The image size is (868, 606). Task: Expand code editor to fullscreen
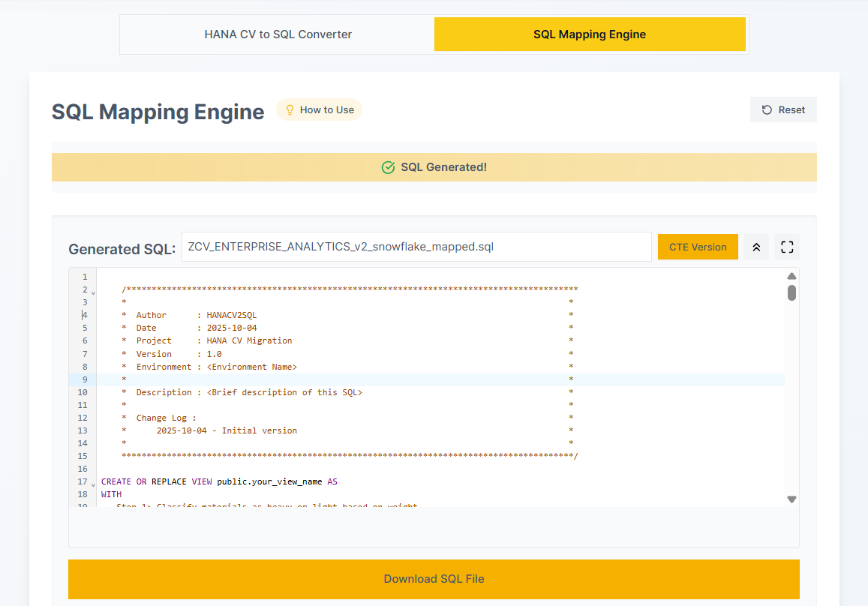pos(786,247)
